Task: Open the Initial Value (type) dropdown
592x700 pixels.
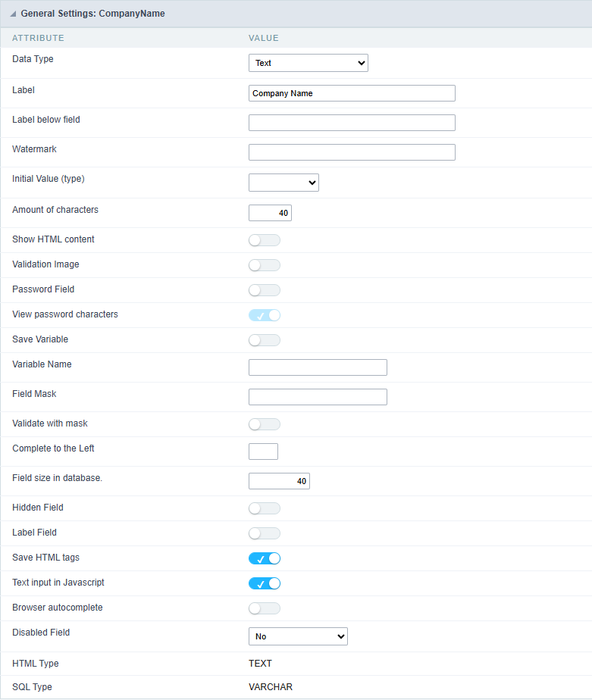Action: coord(283,183)
